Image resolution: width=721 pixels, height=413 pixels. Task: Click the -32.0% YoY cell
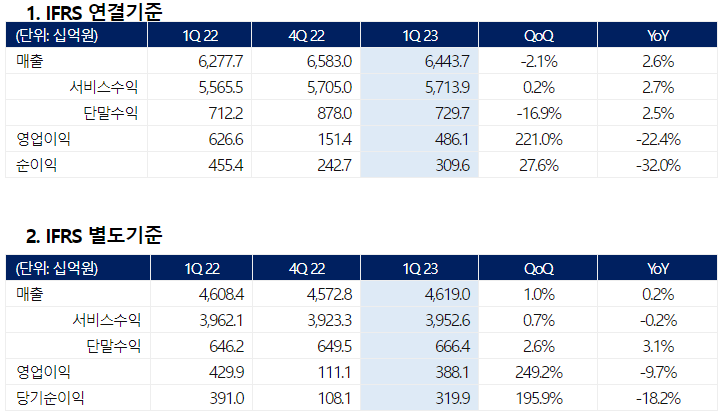(658, 165)
